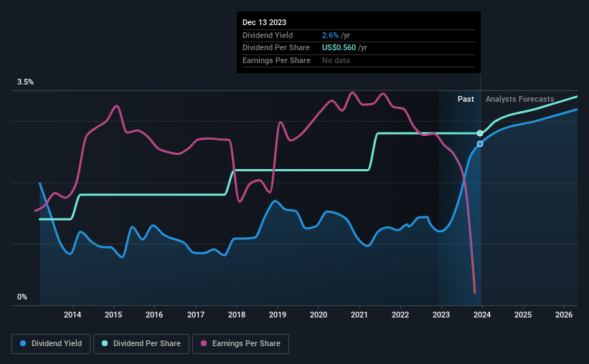589x364 pixels.
Task: Click the 2015 x-axis label
Action: (113, 315)
